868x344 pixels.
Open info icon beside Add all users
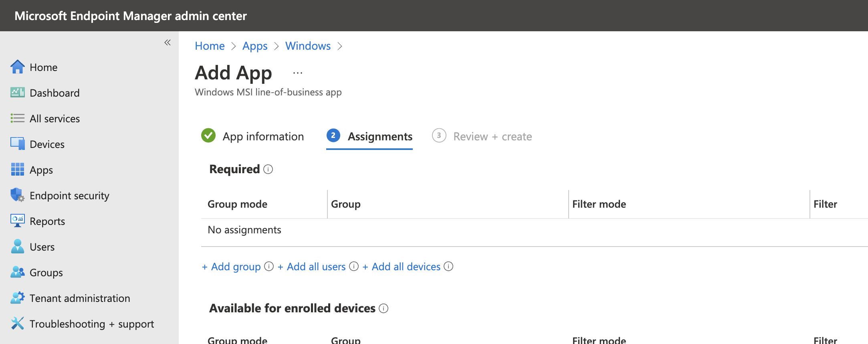[x=354, y=266]
